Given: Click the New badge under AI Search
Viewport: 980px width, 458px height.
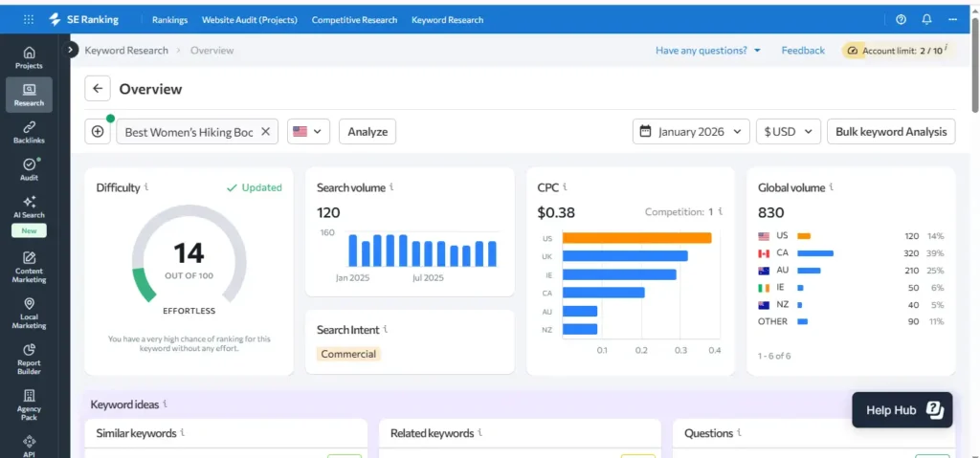Looking at the screenshot, I should click(x=29, y=230).
